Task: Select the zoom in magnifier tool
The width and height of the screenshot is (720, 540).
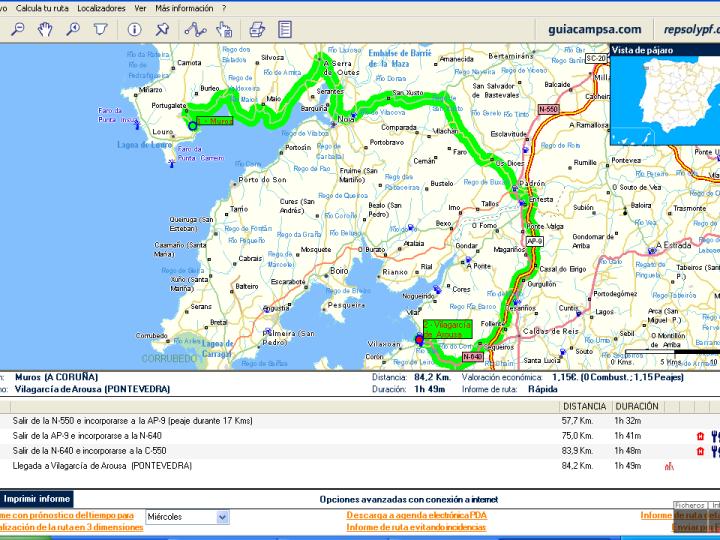Action: [73, 29]
